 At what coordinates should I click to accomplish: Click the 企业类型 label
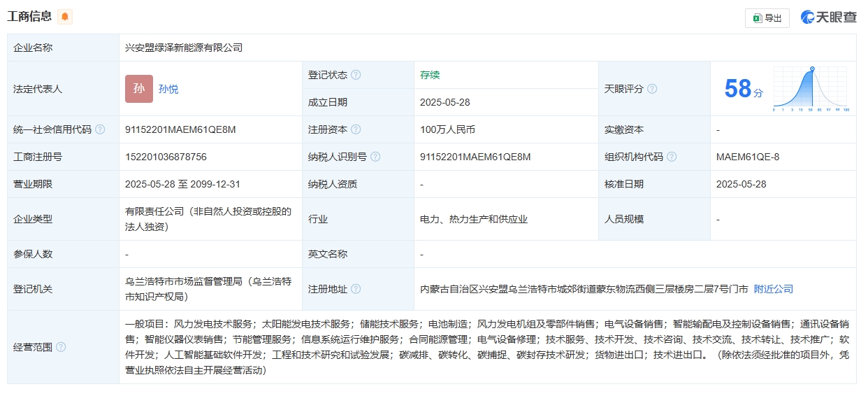click(x=33, y=219)
